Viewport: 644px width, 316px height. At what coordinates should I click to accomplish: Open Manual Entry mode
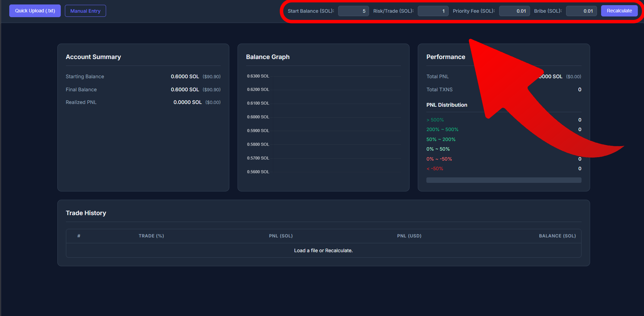point(85,11)
